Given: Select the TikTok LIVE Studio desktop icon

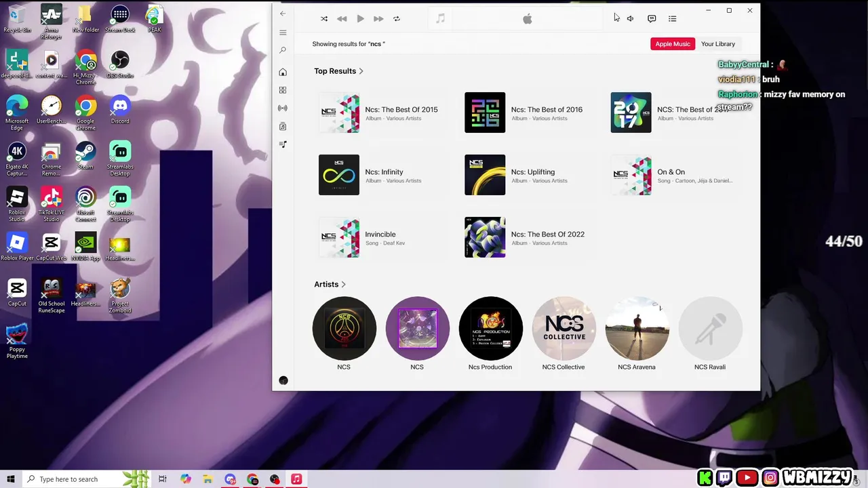Looking at the screenshot, I should point(51,204).
